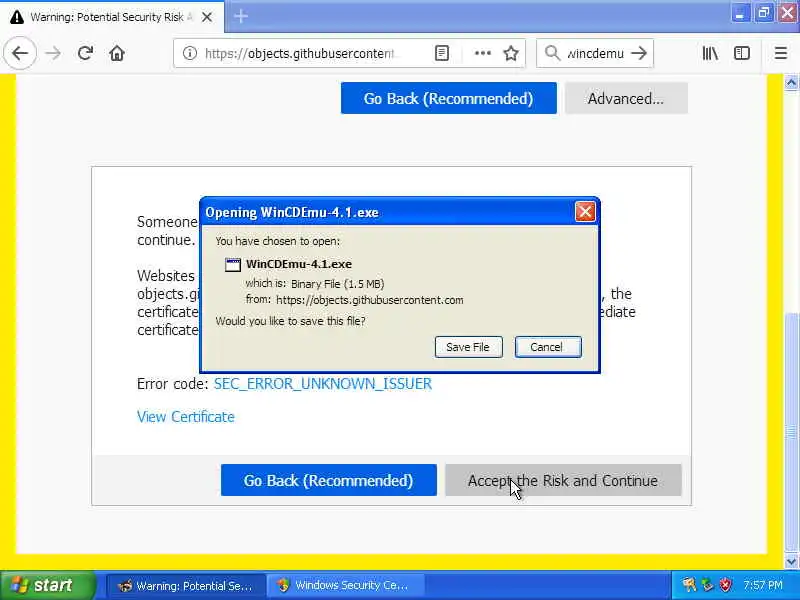Minimize the Firefox window
This screenshot has width=800, height=600.
[739, 14]
